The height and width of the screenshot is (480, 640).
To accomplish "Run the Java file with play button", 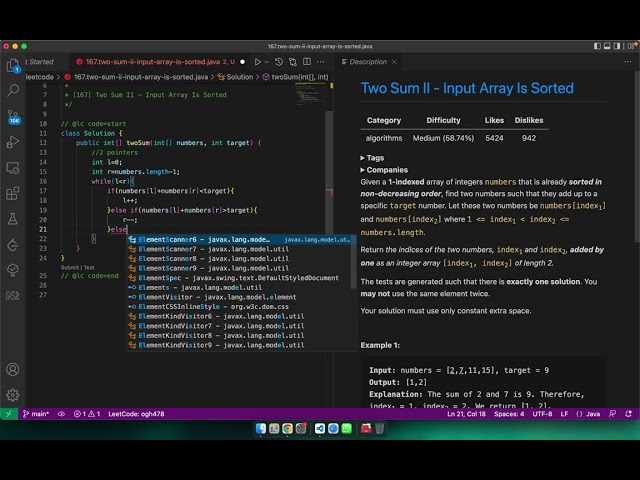I will [258, 62].
